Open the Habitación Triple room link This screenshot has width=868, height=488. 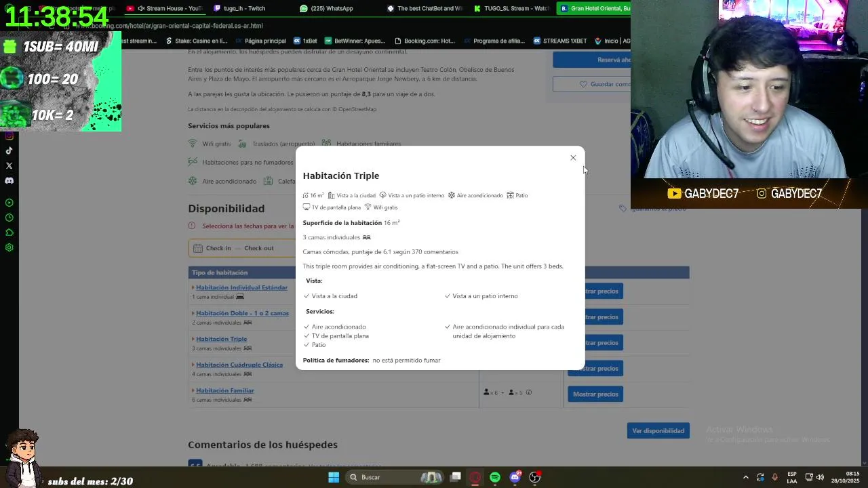coord(221,339)
